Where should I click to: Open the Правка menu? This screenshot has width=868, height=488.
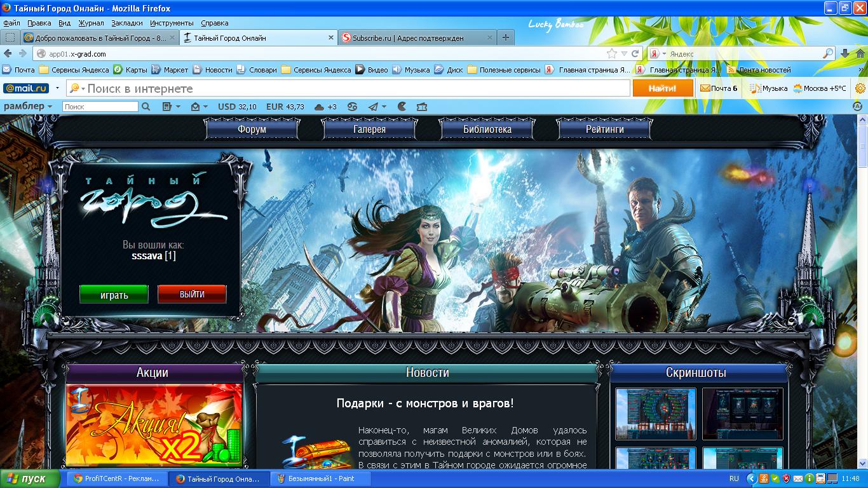point(39,23)
